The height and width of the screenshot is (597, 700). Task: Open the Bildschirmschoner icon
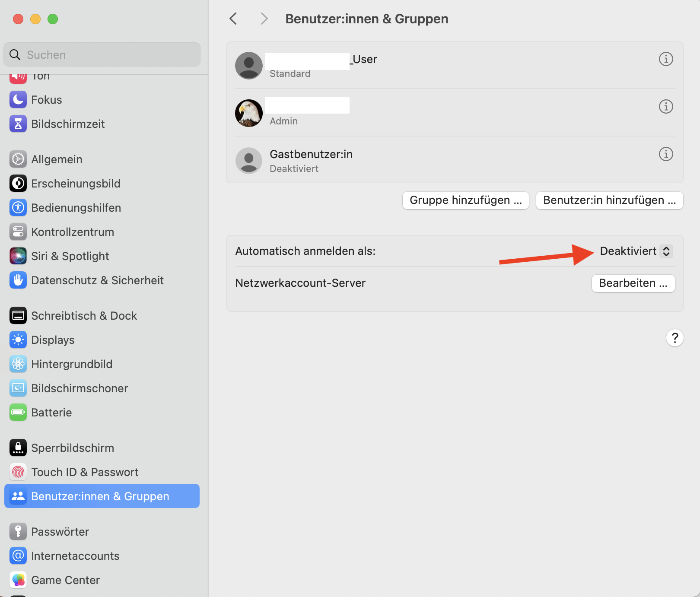coord(18,388)
